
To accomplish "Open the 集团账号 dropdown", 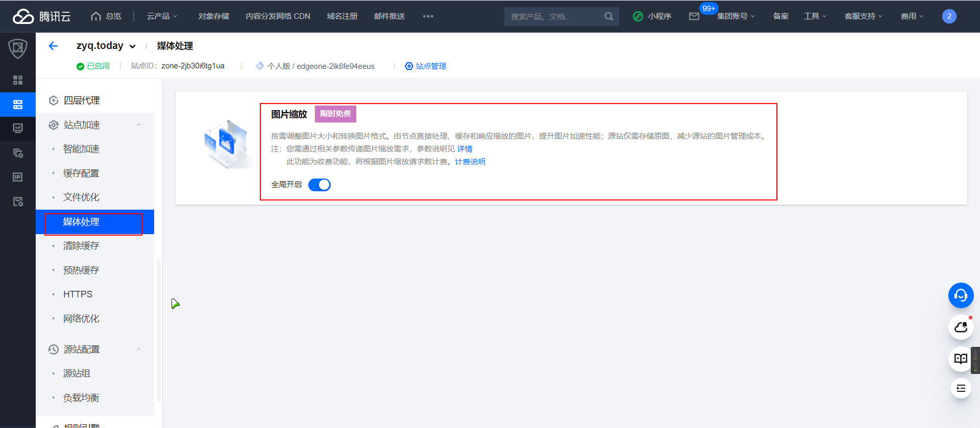I will 736,16.
